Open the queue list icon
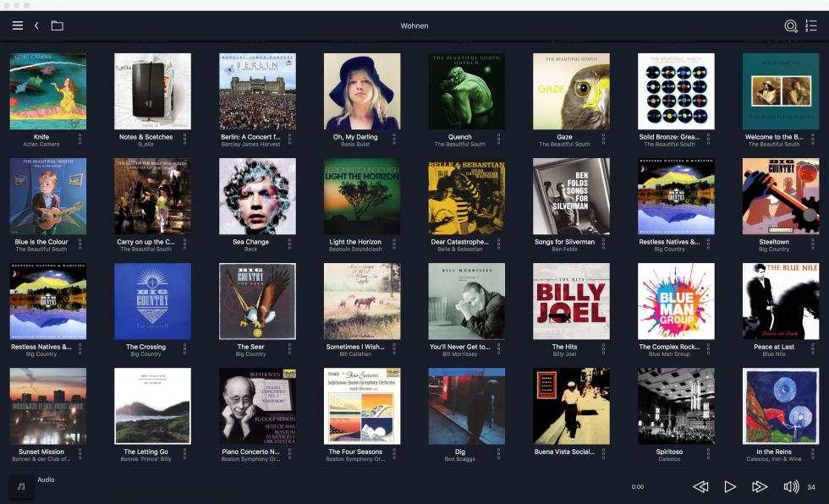 coord(811,25)
